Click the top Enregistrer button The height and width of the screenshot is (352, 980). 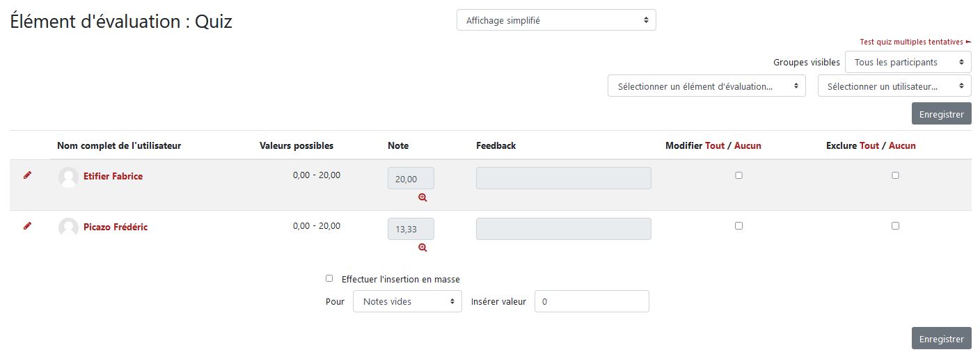941,114
